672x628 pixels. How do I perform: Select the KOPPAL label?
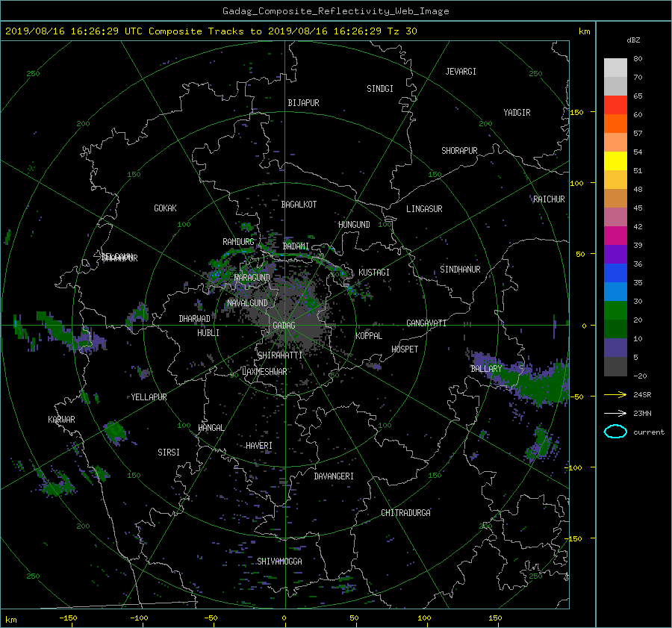coord(369,335)
